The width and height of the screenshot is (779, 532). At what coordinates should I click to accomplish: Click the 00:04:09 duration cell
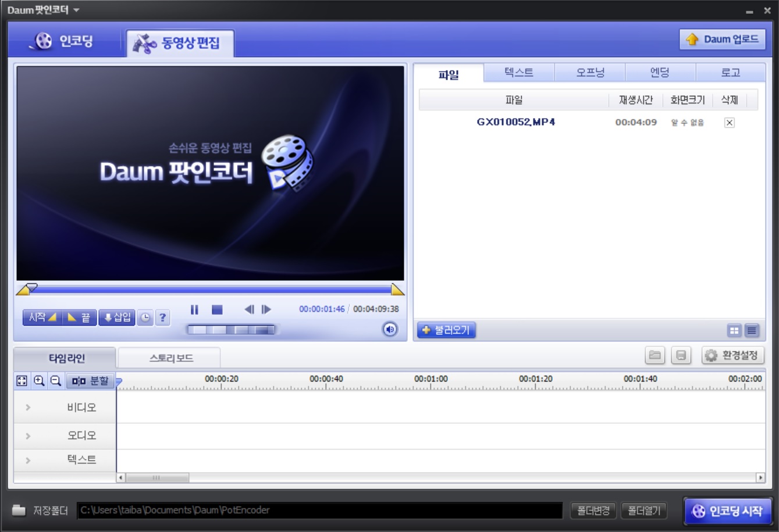[x=636, y=123]
